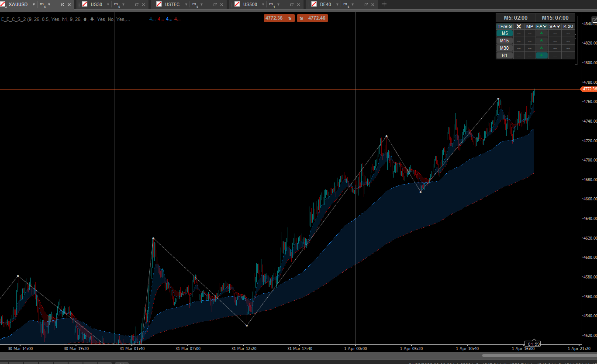Open US30 m5 timeframe dropdown

click(x=123, y=4)
